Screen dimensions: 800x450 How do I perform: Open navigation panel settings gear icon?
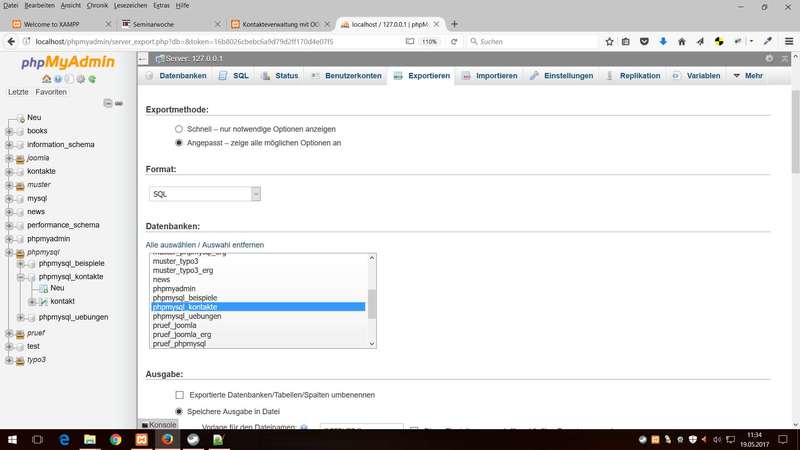(81, 79)
